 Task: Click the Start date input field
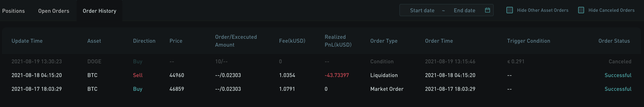coord(422,11)
